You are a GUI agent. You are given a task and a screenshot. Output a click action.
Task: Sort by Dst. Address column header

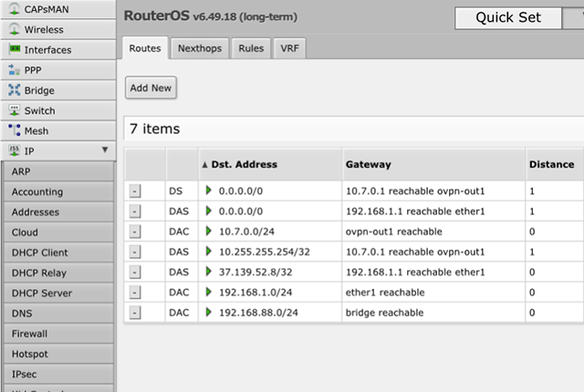(270, 164)
